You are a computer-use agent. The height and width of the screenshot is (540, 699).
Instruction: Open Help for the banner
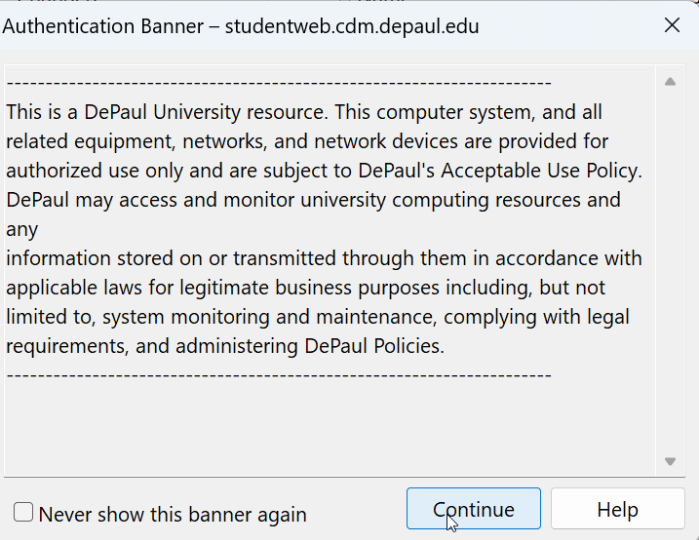617,509
